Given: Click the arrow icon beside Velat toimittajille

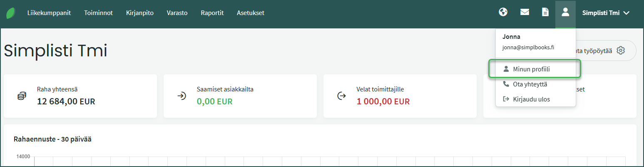Looking at the screenshot, I should tap(341, 96).
